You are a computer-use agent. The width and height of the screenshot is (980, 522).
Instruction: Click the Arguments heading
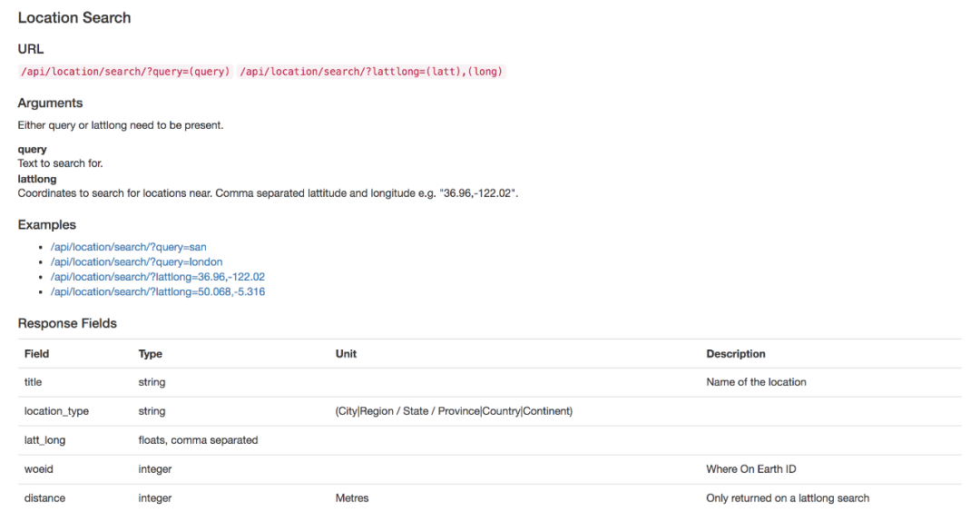[50, 103]
